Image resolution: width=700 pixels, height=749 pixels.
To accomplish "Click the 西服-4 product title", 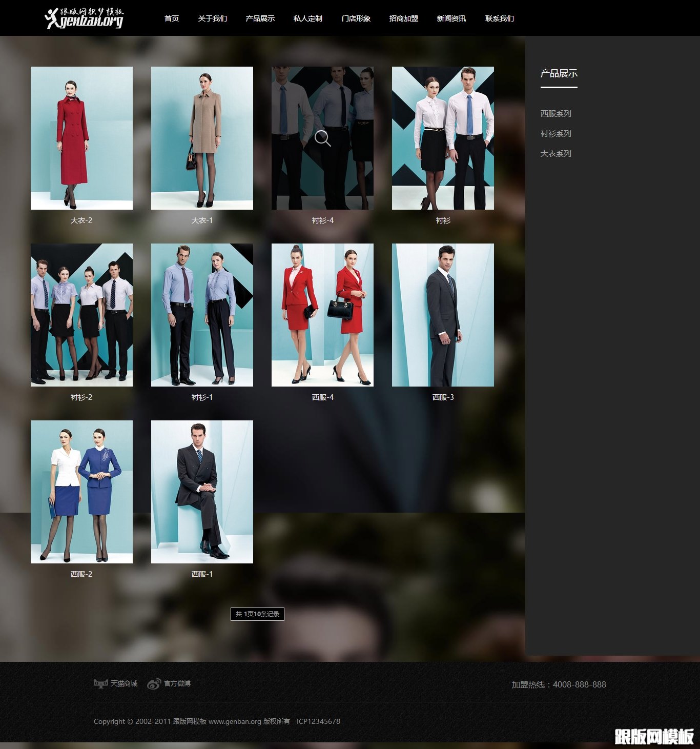I will tap(322, 397).
